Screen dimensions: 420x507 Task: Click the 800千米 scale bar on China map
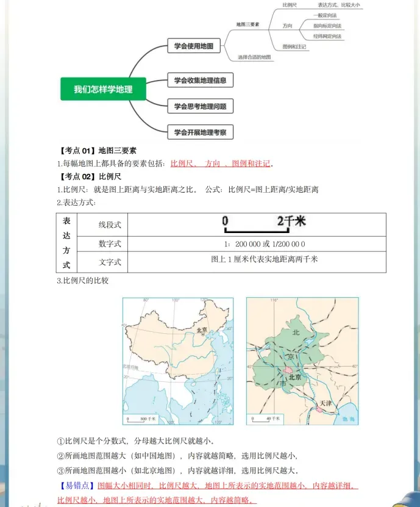tap(141, 419)
